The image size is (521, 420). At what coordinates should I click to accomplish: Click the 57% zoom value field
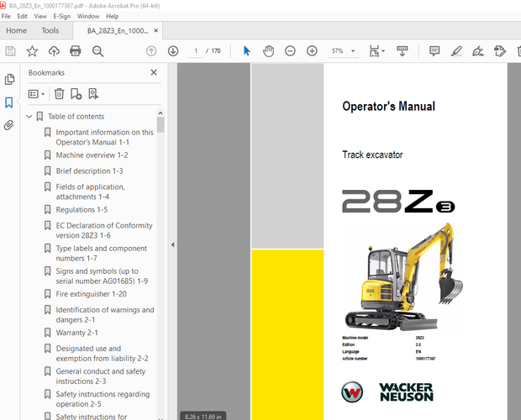(x=338, y=51)
